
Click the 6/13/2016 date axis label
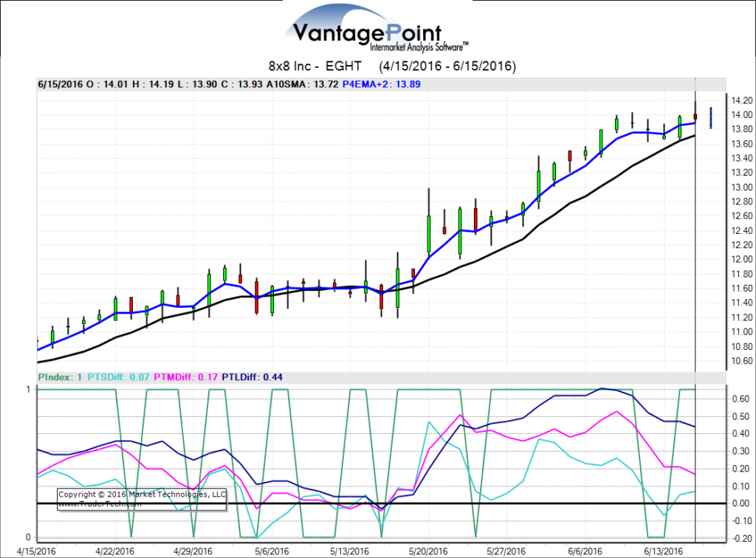click(664, 551)
